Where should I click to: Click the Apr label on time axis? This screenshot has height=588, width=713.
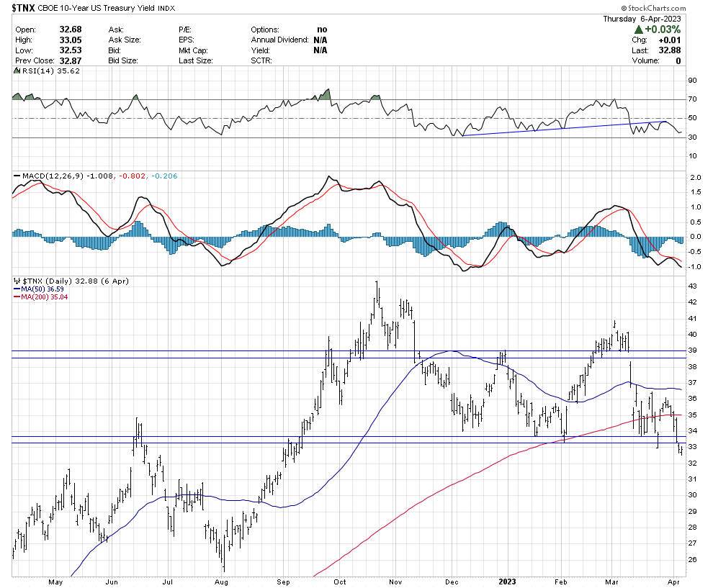click(674, 582)
